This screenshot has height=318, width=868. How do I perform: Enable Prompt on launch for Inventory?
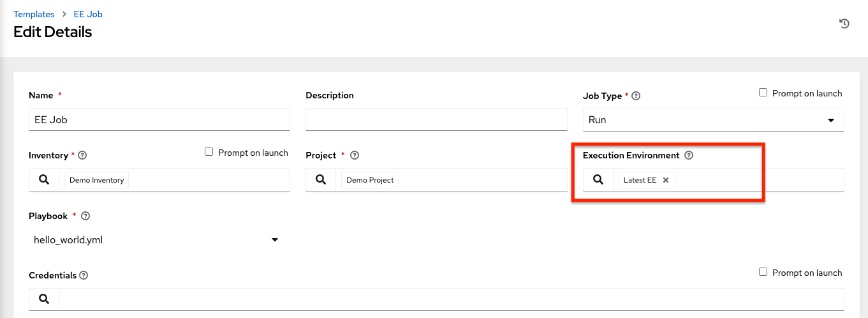pyautogui.click(x=209, y=152)
